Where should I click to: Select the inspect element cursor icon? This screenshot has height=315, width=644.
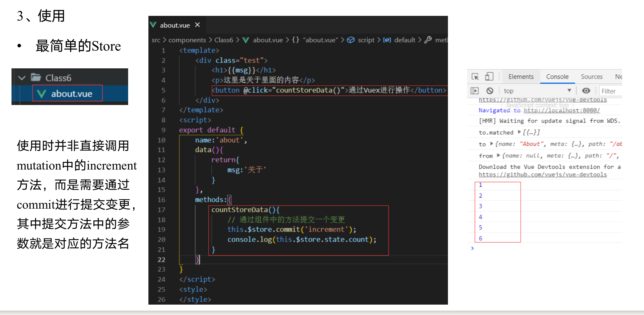[x=475, y=77]
